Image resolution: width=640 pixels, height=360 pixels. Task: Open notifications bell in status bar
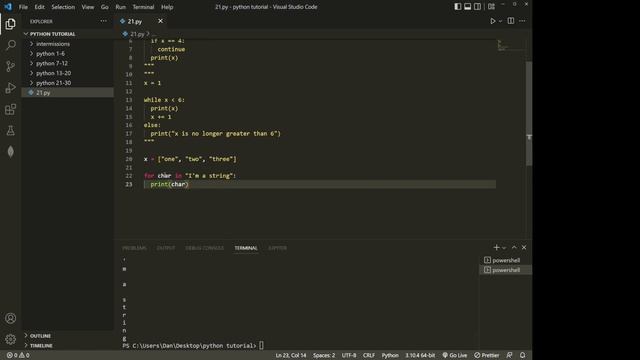[x=522, y=355]
